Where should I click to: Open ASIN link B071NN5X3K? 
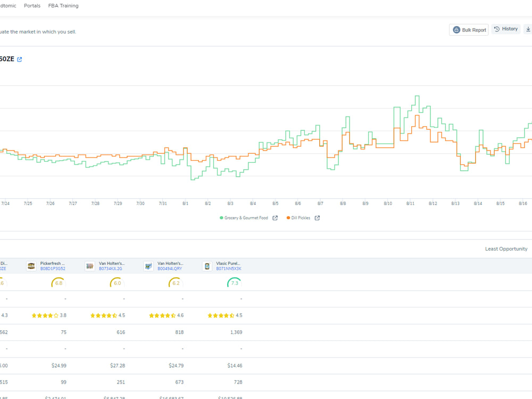click(229, 269)
